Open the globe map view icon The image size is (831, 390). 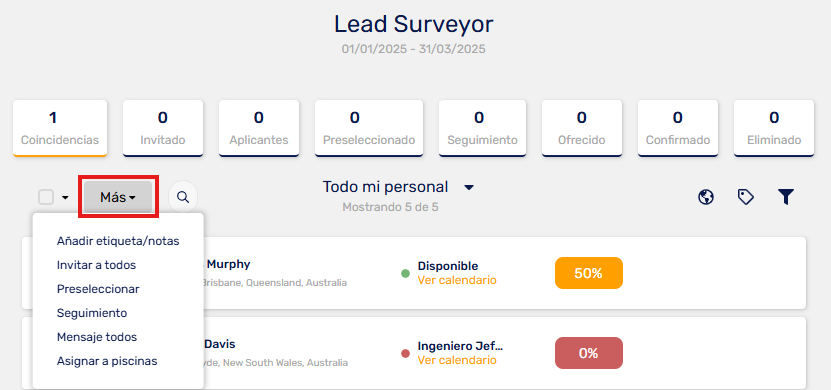(x=705, y=197)
